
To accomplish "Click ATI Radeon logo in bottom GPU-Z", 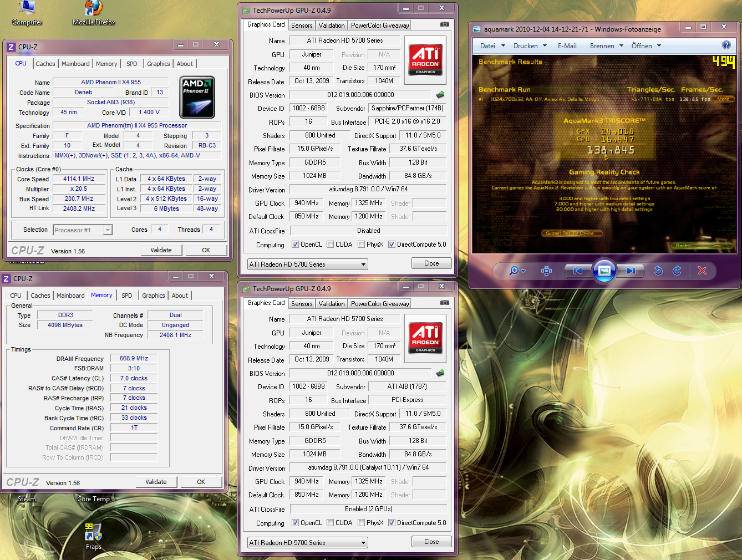I will click(425, 338).
